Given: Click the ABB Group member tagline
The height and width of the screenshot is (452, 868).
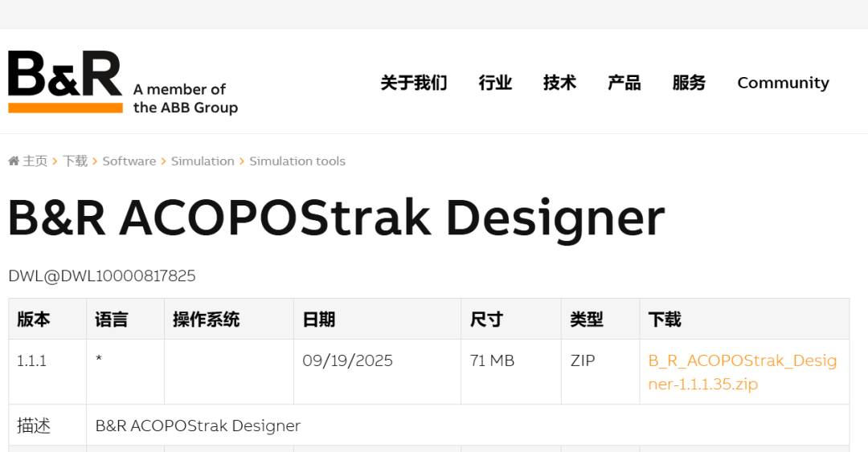Looking at the screenshot, I should click(186, 99).
